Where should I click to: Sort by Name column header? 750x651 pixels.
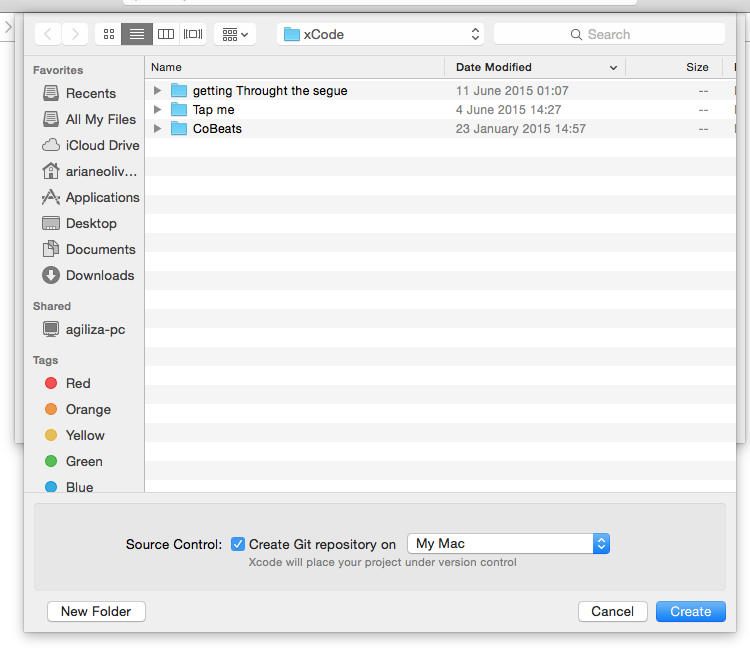point(295,67)
